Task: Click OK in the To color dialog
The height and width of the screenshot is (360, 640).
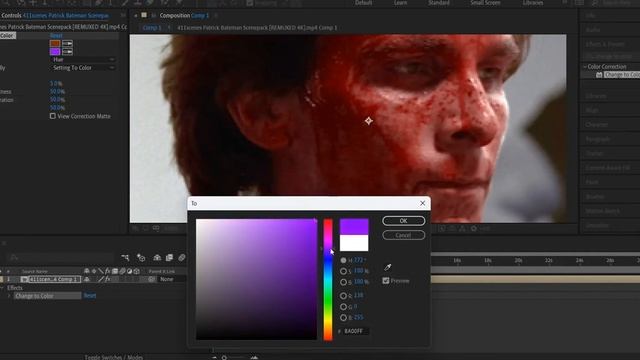Action: pos(403,221)
